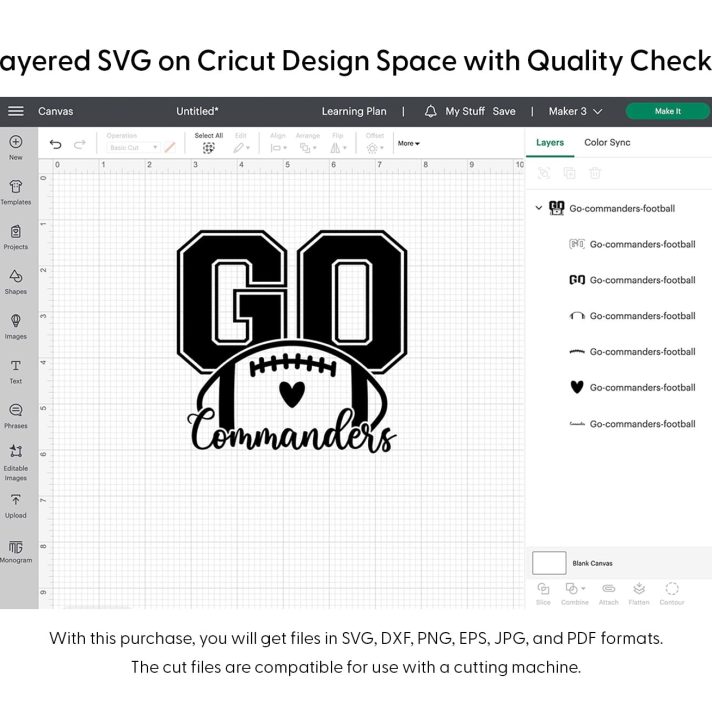
Task: Click the group layers icon
Action: point(544,173)
